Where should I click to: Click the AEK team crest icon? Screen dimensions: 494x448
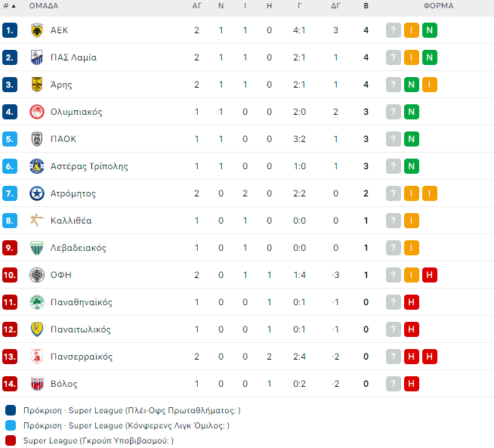click(x=36, y=30)
